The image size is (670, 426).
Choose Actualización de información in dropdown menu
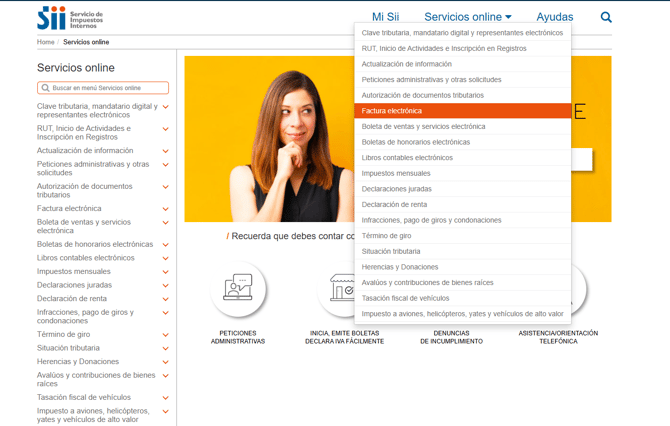(x=462, y=64)
